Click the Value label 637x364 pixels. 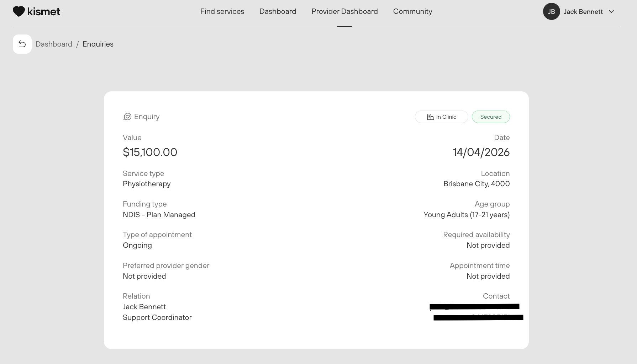pyautogui.click(x=132, y=138)
